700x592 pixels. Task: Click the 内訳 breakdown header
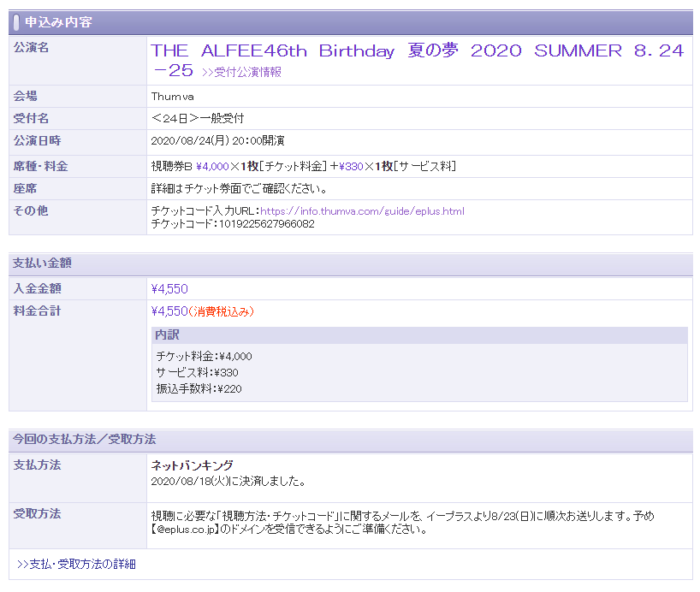coord(167,335)
